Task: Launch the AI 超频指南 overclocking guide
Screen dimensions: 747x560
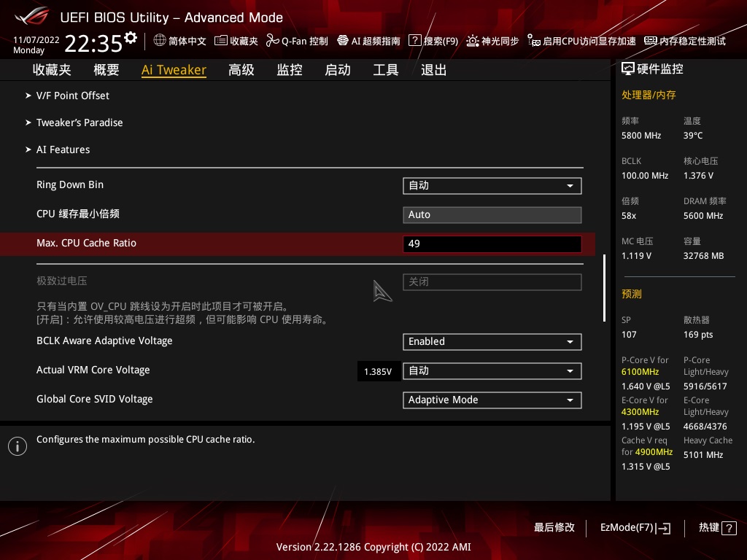Action: click(368, 42)
